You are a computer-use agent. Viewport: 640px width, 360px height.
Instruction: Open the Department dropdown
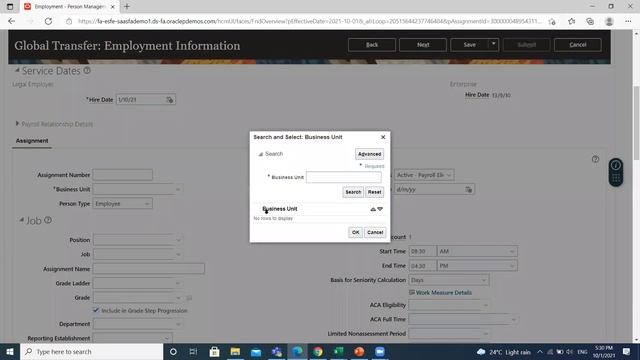[178, 324]
